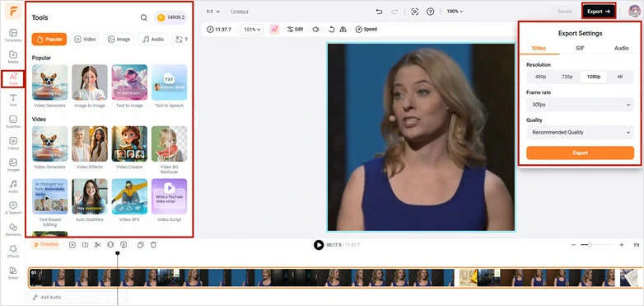Click the orange Export button

(581, 153)
